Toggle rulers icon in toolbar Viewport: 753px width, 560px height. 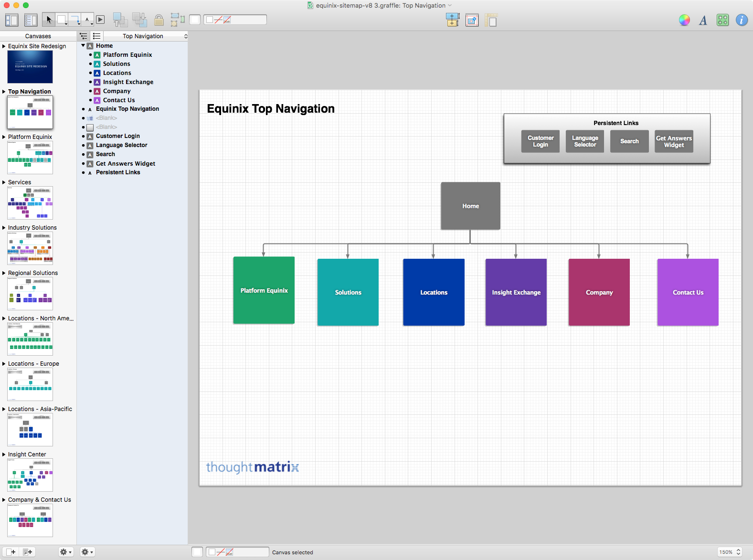point(491,20)
